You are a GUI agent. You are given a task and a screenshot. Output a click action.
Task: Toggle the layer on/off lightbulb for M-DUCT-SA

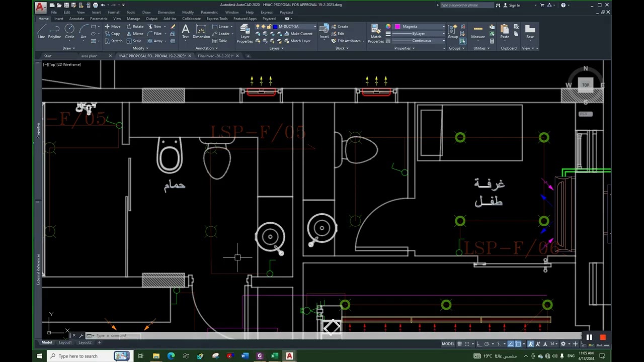coord(258,26)
